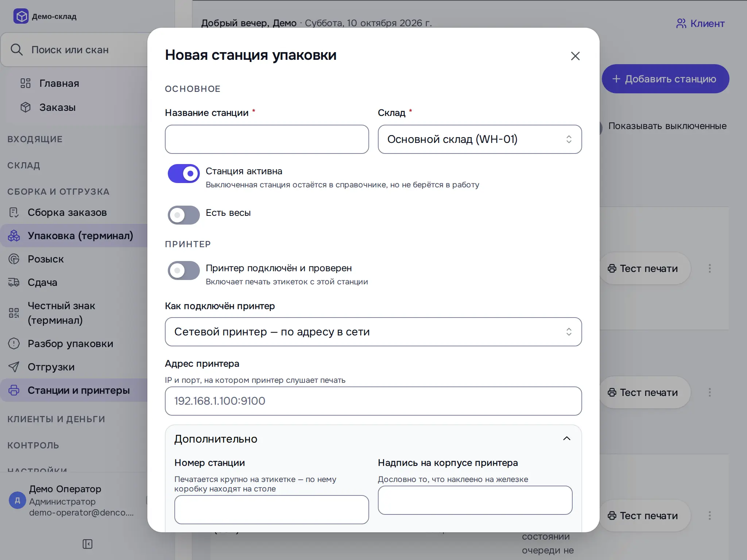Screen dimensions: 747x560
Task: Click the Честный знак QR icon
Action: click(14, 313)
